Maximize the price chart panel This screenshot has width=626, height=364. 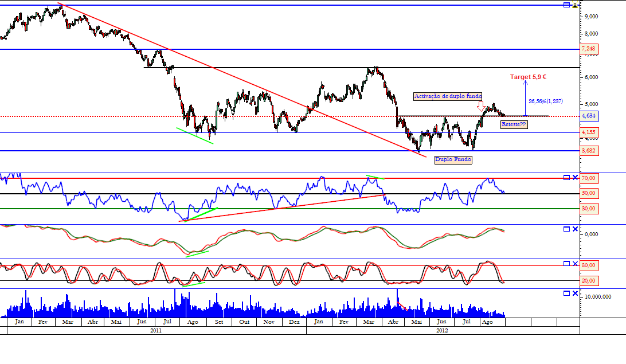(566, 5)
